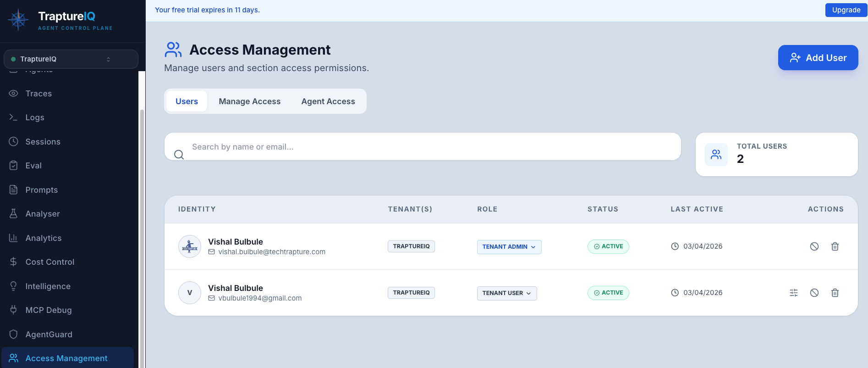Click the STATUS column header

coord(603,209)
